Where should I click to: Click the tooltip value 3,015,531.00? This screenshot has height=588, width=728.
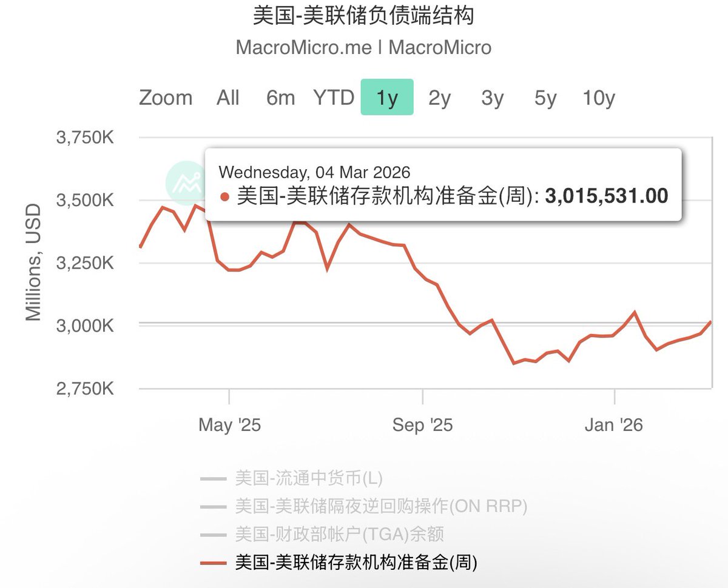click(607, 196)
